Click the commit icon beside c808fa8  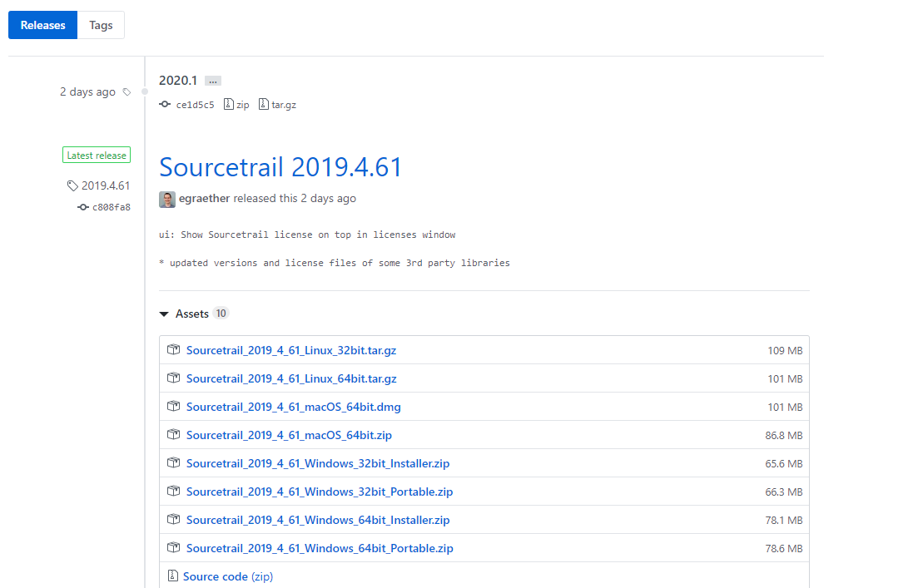(82, 207)
